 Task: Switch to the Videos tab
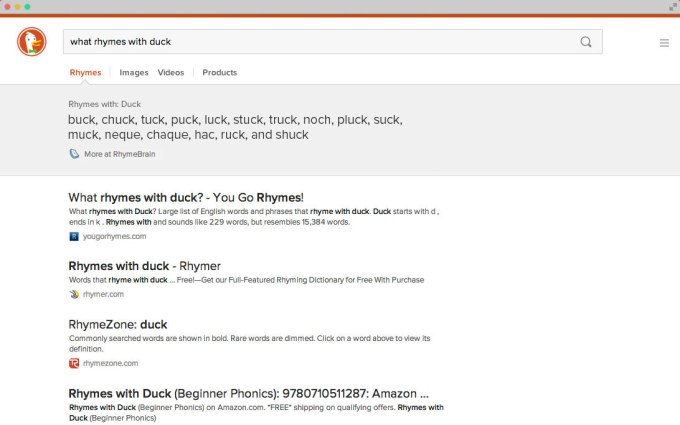pos(171,73)
